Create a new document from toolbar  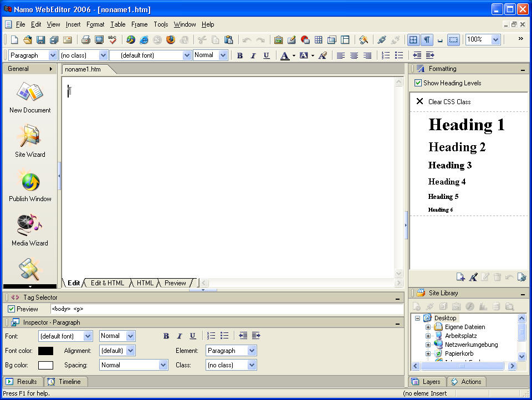click(14, 40)
